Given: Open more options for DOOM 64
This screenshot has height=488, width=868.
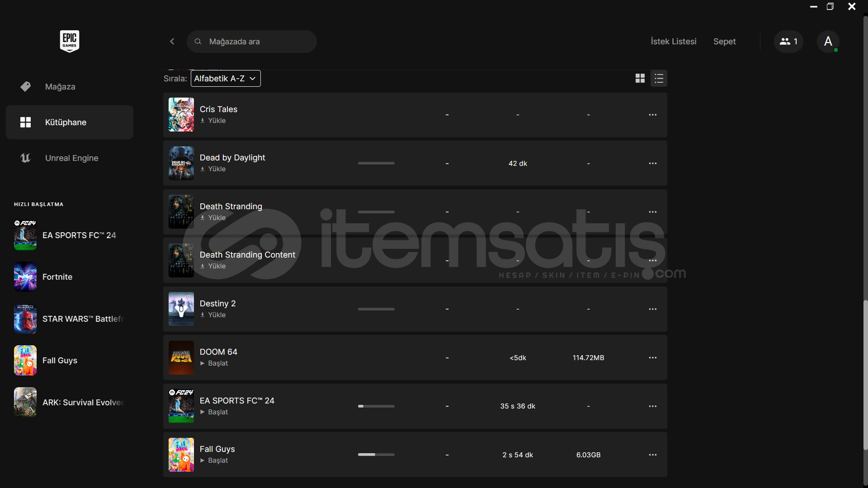Looking at the screenshot, I should (653, 357).
